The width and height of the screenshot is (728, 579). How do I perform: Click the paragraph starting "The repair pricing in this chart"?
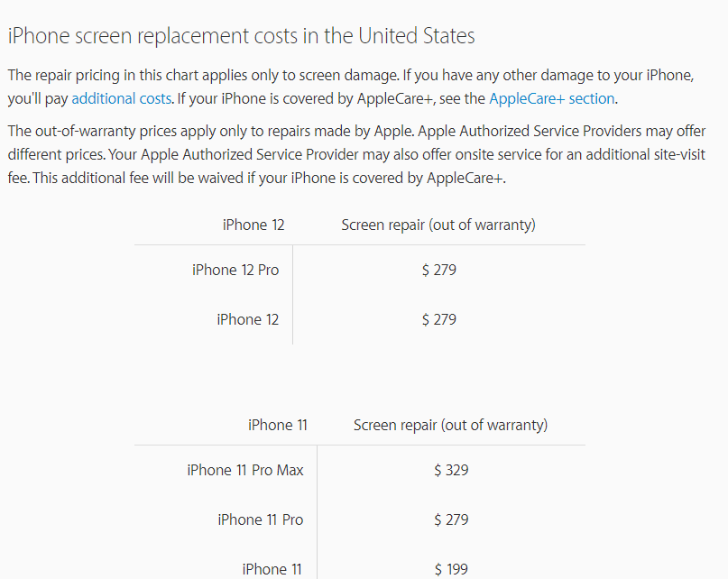[271, 75]
